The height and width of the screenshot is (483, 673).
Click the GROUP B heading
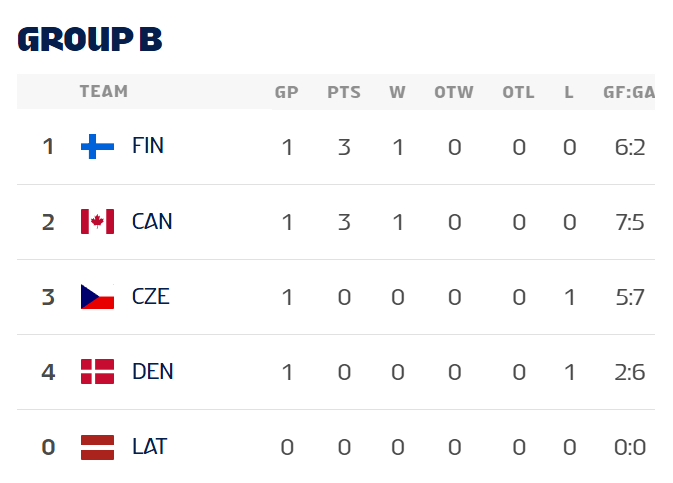(x=90, y=38)
